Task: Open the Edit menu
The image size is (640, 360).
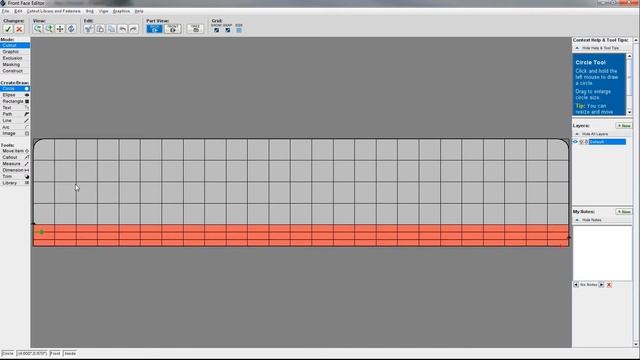Action: click(18, 11)
